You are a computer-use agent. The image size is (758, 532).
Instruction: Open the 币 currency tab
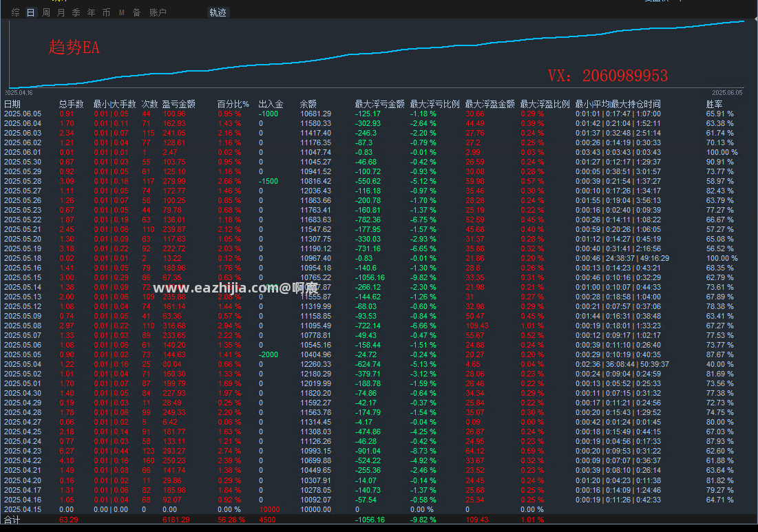point(106,12)
